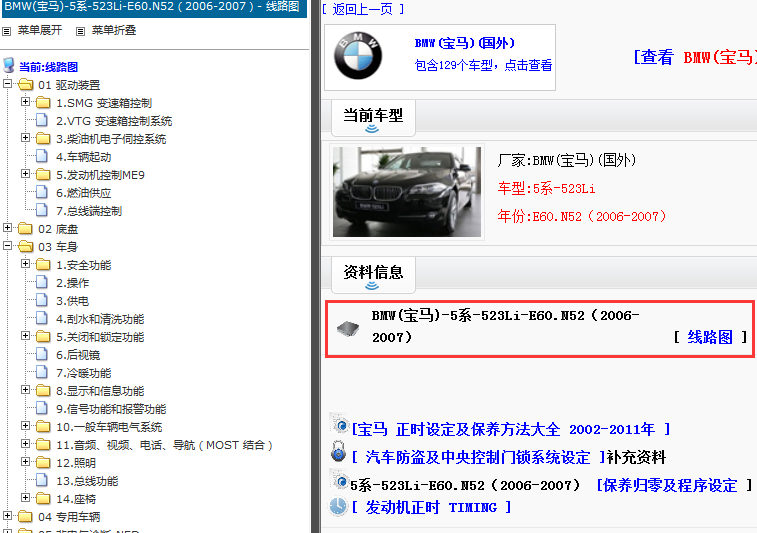The width and height of the screenshot is (757, 533).
Task: Go back via 返回上一页 link
Action: (363, 9)
